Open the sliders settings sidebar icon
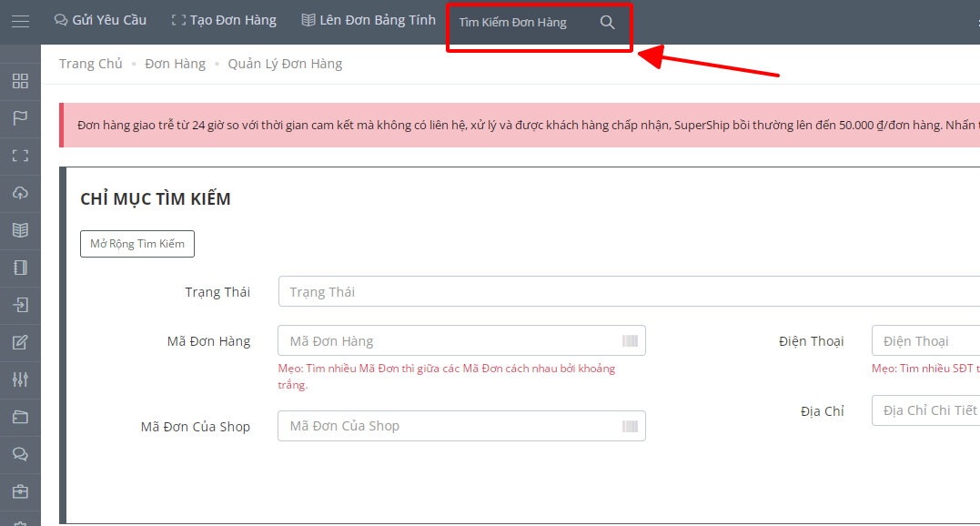Screen dimensions: 980x526 tap(20, 379)
